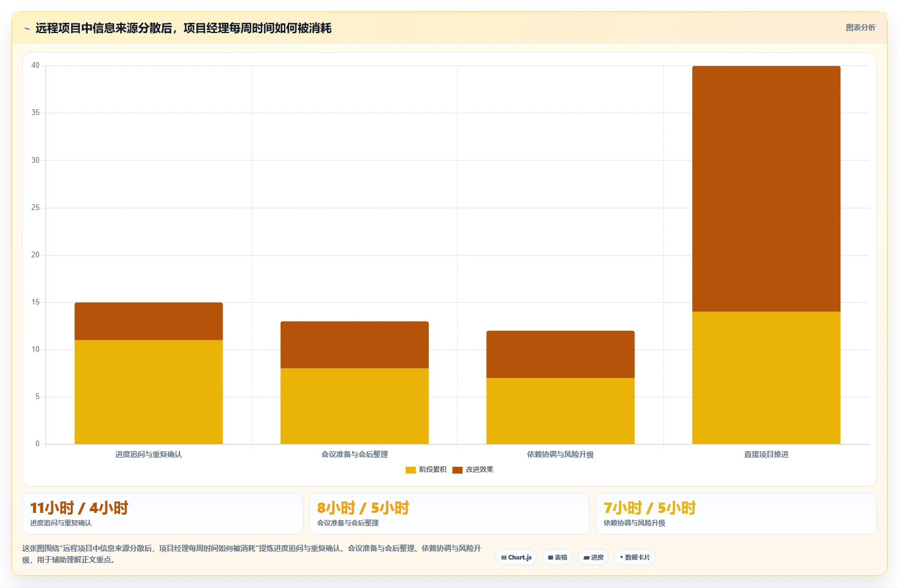Click the Chart.js tag icon
Viewport: 899px width, 588px height.
pos(504,558)
